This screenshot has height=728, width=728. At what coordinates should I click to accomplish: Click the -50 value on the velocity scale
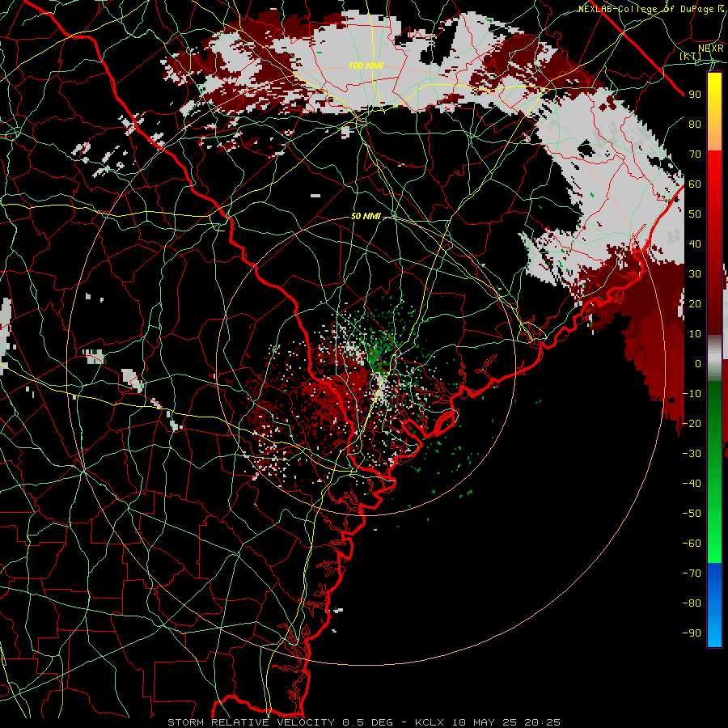[692, 514]
